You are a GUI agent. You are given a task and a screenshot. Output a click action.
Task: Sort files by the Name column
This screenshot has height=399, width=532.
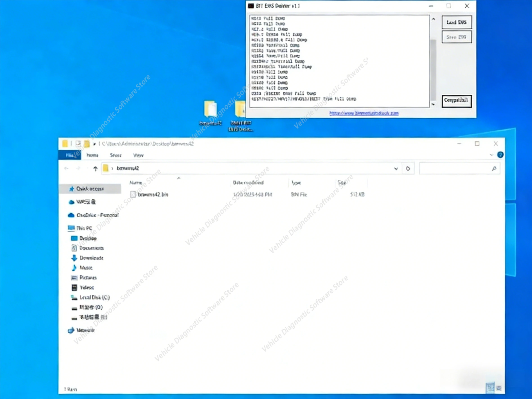[x=136, y=183]
